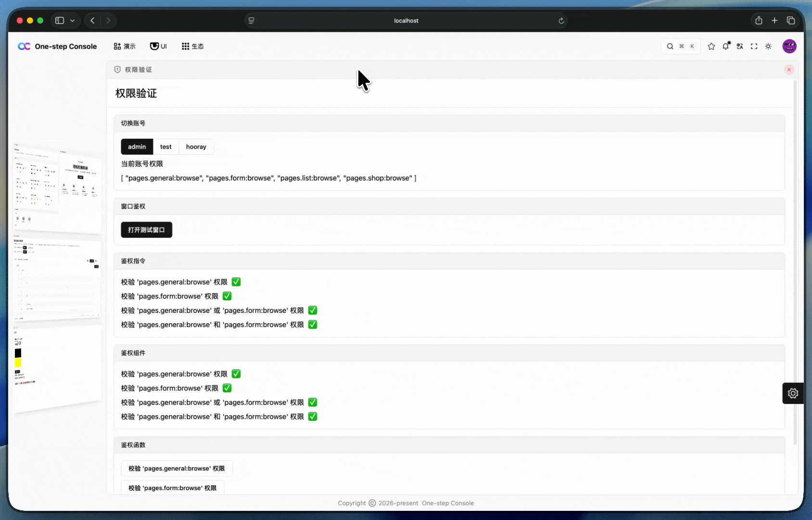
Task: Open the 演示 menu
Action: point(125,46)
